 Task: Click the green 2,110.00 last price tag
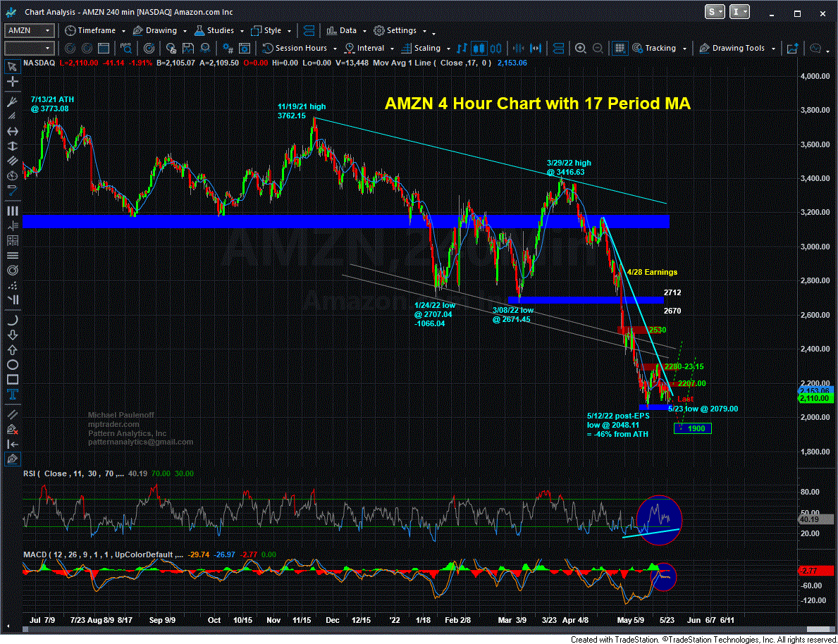[x=815, y=398]
